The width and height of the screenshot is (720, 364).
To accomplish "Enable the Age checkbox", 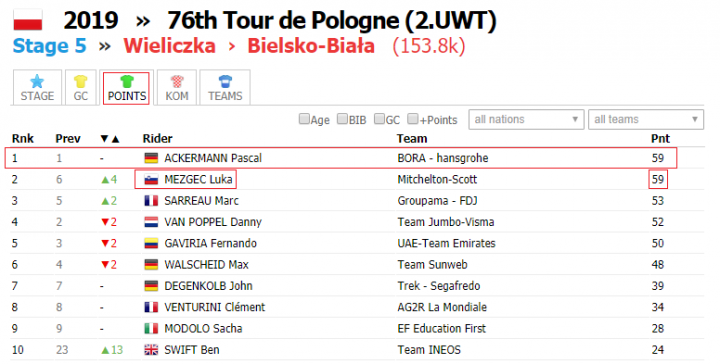I will pos(304,119).
